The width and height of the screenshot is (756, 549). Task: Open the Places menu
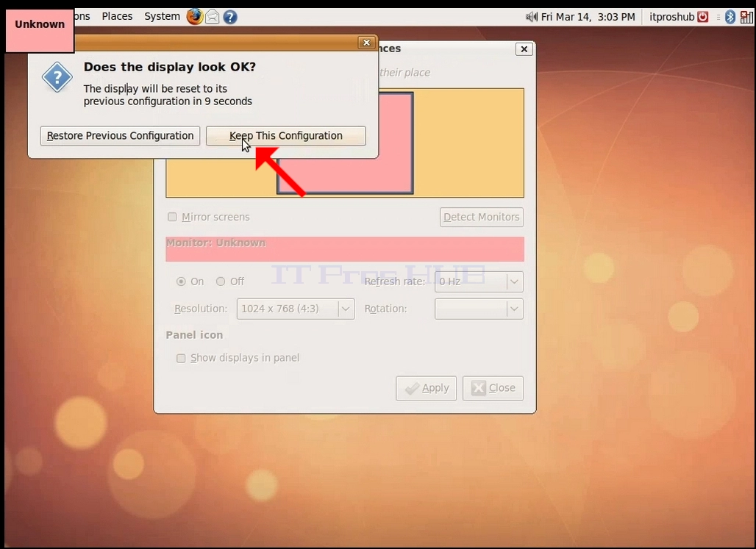pyautogui.click(x=117, y=16)
